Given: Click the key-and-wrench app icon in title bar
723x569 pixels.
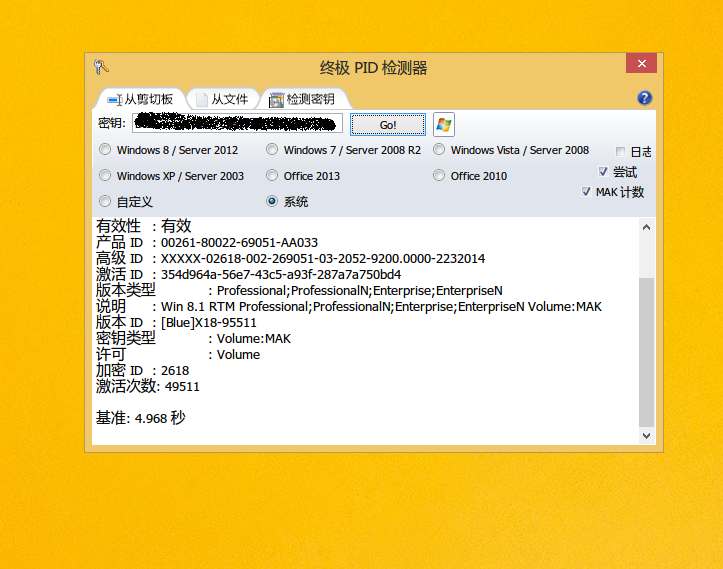Looking at the screenshot, I should tap(101, 67).
